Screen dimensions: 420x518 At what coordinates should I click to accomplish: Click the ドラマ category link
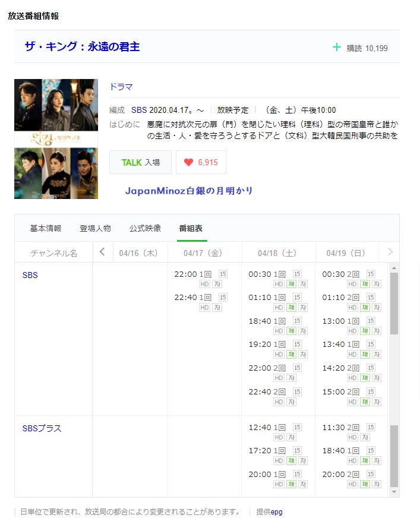(x=121, y=87)
